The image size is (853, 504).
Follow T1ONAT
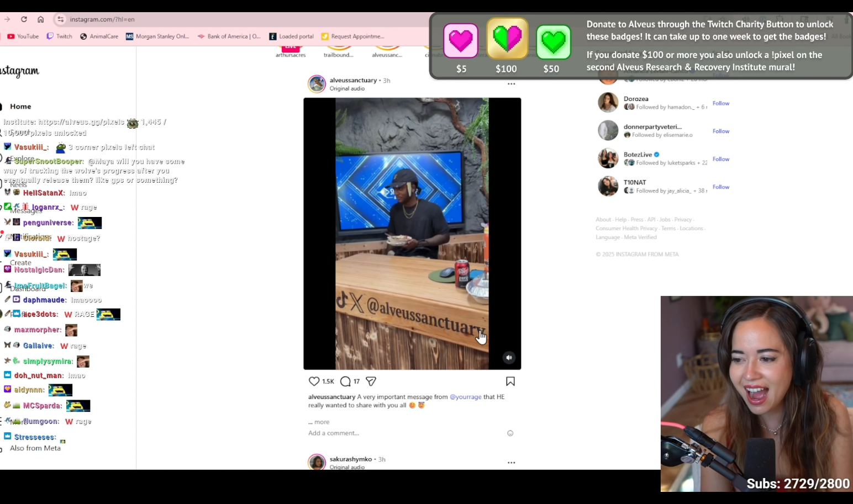pos(721,187)
